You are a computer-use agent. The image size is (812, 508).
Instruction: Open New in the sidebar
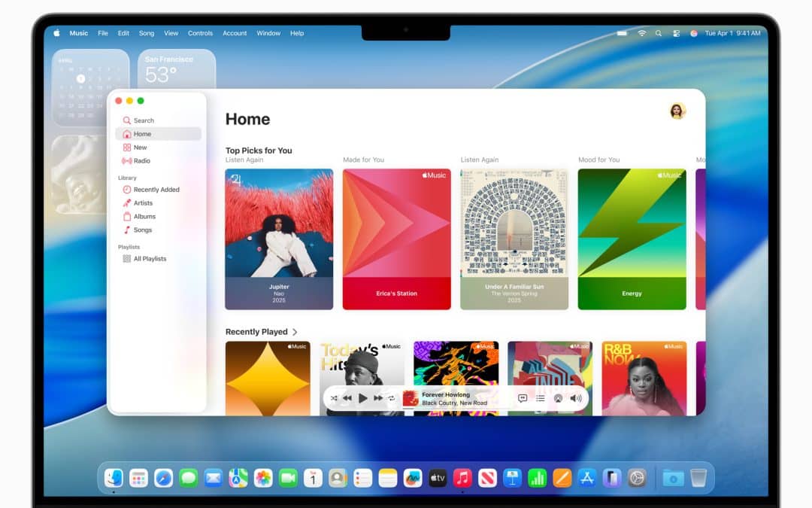coord(159,148)
